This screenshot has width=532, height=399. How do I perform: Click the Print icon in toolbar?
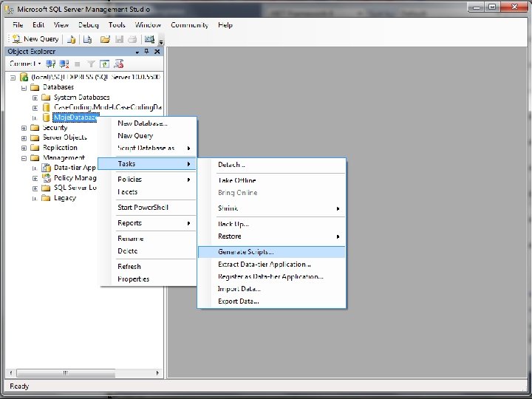[132, 39]
